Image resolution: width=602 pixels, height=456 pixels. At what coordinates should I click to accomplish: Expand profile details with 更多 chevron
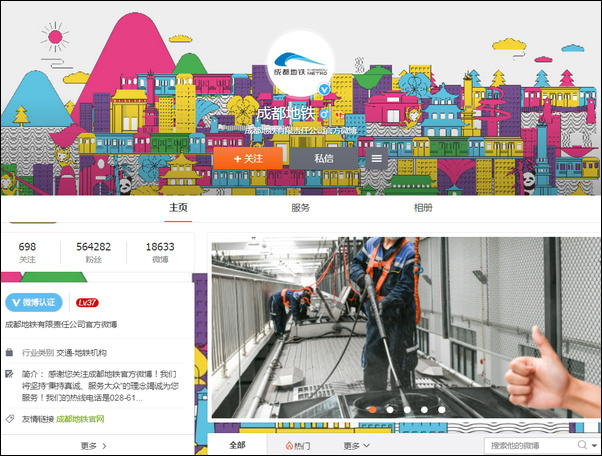coord(94,446)
